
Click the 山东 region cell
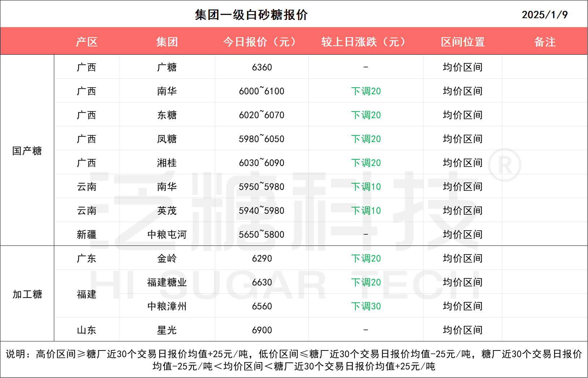pos(87,330)
